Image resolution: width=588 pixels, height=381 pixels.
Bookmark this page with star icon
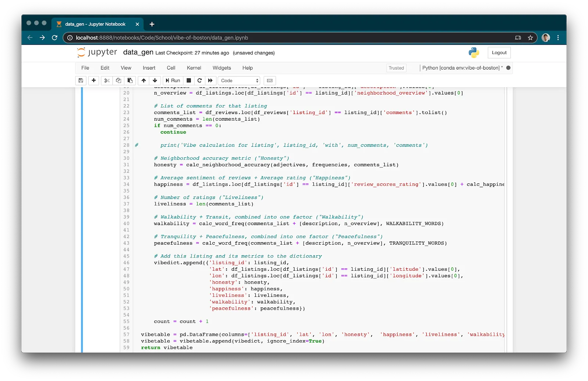[x=530, y=38]
